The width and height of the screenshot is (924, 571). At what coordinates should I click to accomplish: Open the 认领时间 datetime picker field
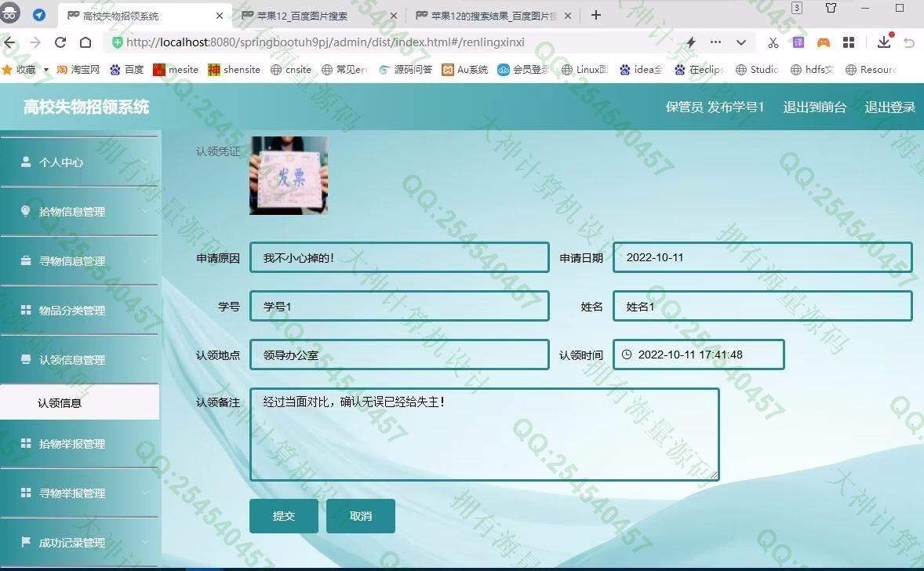pyautogui.click(x=698, y=355)
